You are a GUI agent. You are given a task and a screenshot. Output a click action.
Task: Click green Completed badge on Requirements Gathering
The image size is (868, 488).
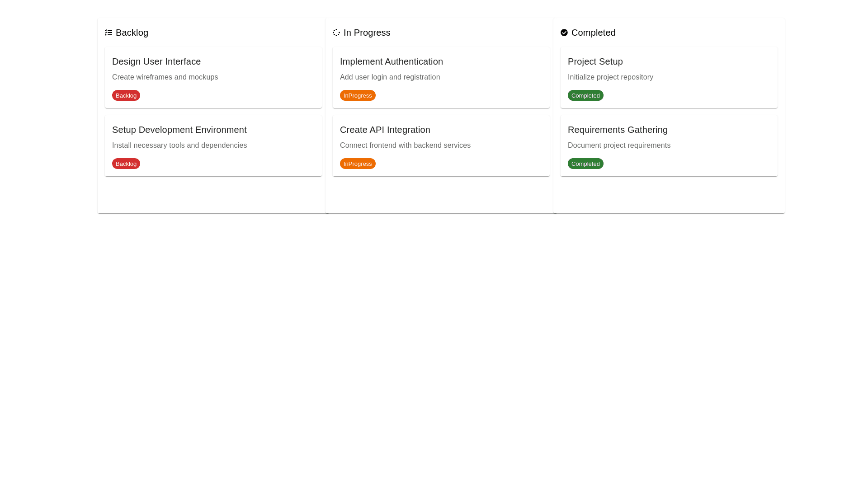click(585, 164)
